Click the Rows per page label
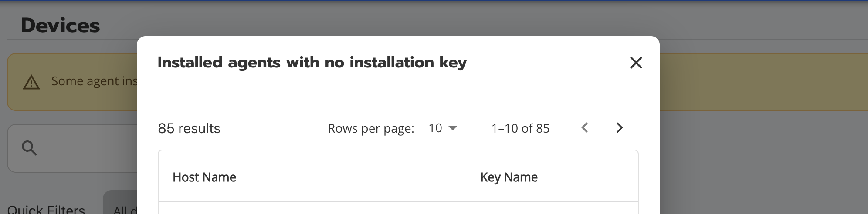 [371, 128]
